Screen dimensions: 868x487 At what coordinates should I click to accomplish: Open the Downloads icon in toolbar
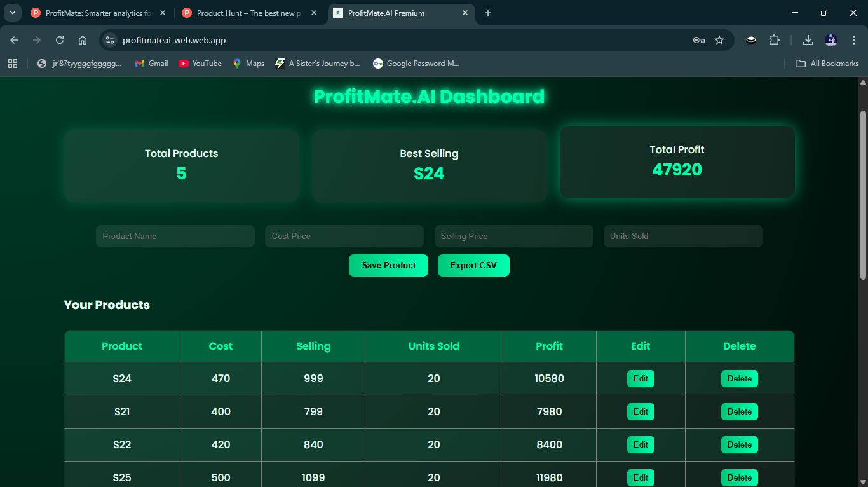pyautogui.click(x=808, y=39)
